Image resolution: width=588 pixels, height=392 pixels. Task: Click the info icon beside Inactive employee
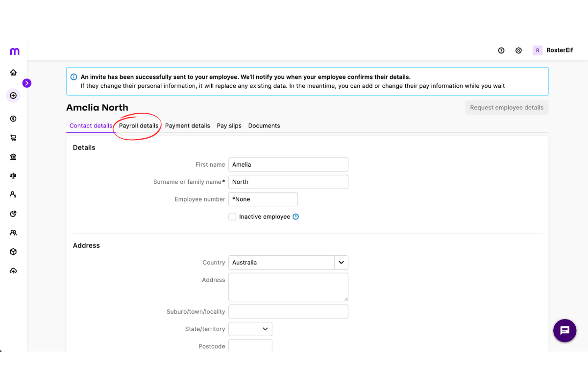295,216
